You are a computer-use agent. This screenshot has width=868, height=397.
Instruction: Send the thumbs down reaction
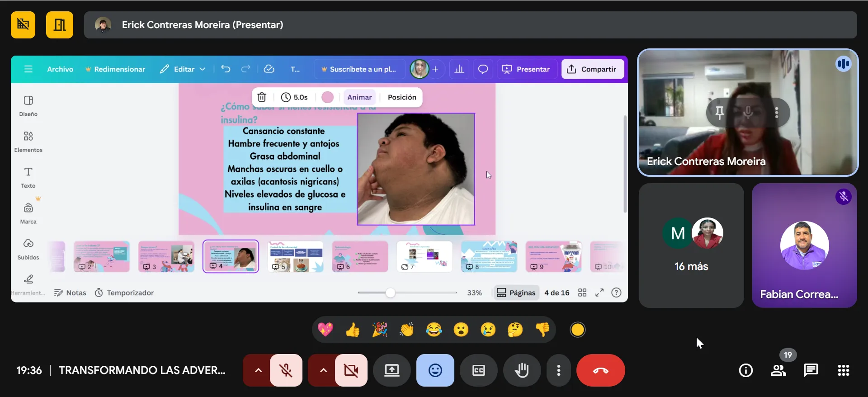542,330
